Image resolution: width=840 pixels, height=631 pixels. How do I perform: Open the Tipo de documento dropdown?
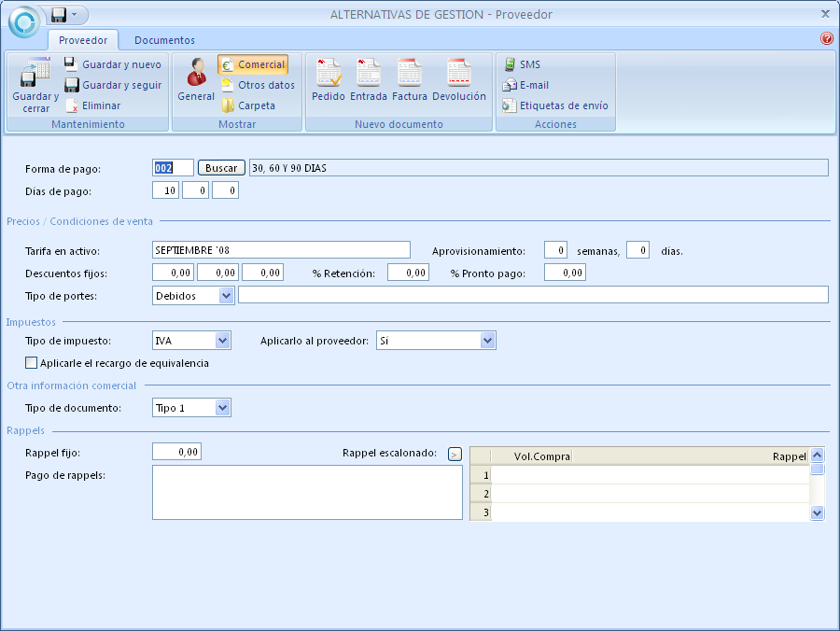coord(222,408)
